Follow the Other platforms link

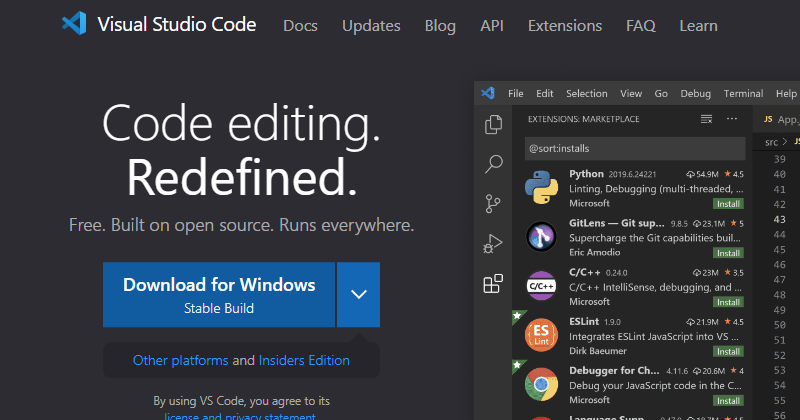(180, 360)
